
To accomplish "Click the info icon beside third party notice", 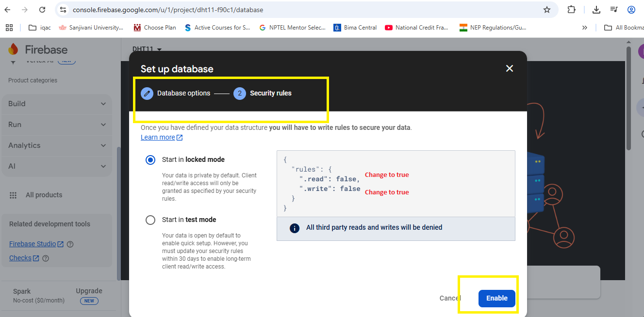I will [x=294, y=228].
